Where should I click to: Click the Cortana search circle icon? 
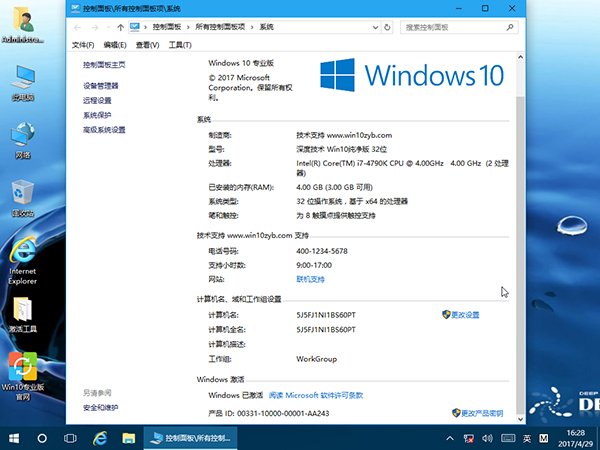click(x=43, y=438)
